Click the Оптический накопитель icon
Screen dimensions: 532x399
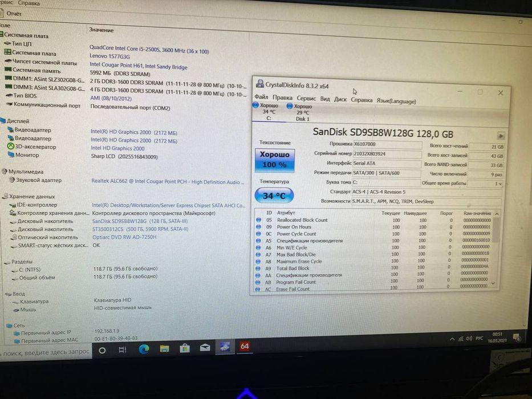(14, 237)
